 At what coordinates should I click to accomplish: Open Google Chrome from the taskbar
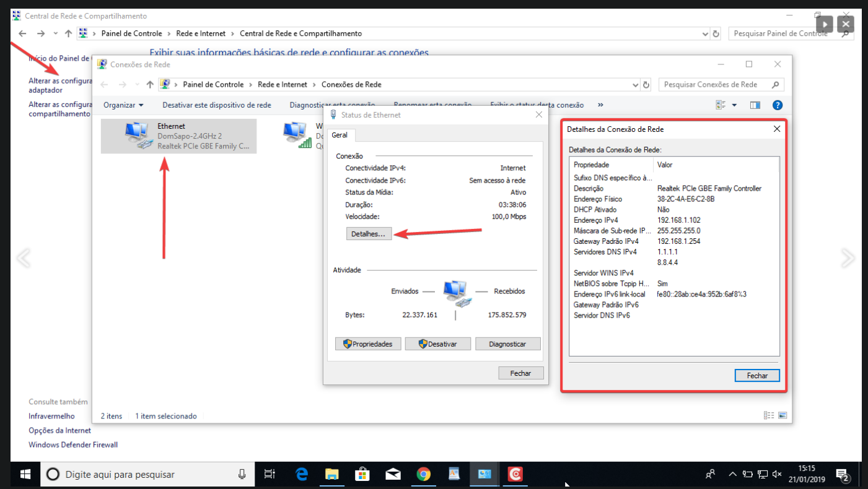424,474
